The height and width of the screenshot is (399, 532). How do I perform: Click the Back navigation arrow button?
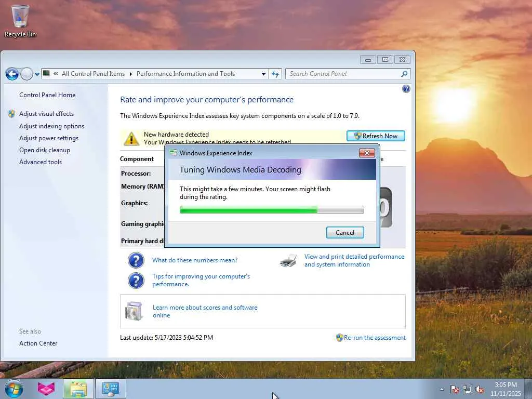click(x=12, y=74)
